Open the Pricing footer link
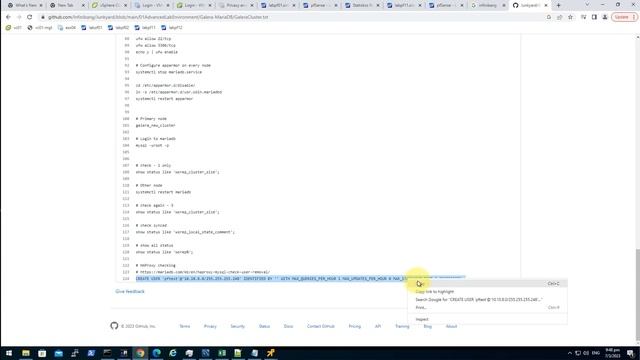Viewport: 640px width, 360px height. tap(355, 326)
